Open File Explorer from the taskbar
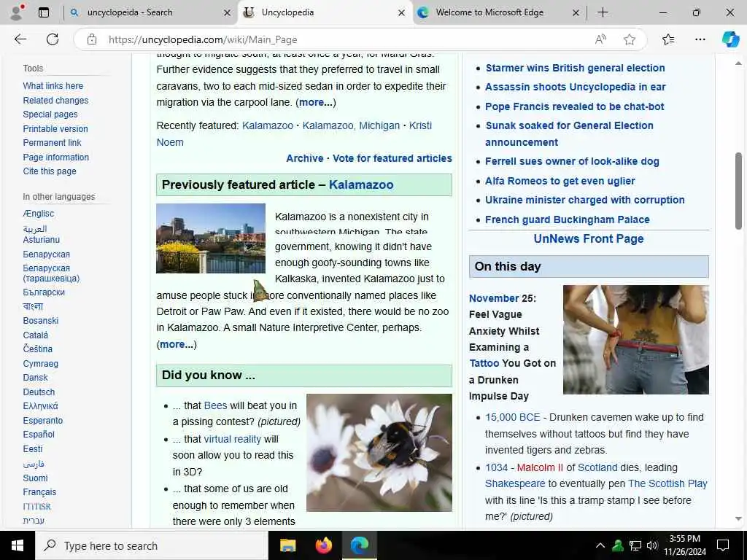 coord(287,545)
